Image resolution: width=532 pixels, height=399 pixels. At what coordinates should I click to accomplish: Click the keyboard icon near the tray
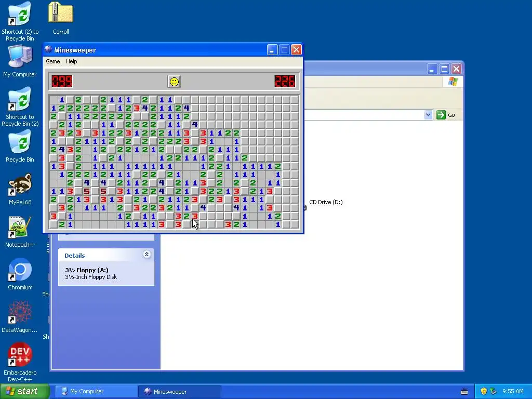(464, 392)
